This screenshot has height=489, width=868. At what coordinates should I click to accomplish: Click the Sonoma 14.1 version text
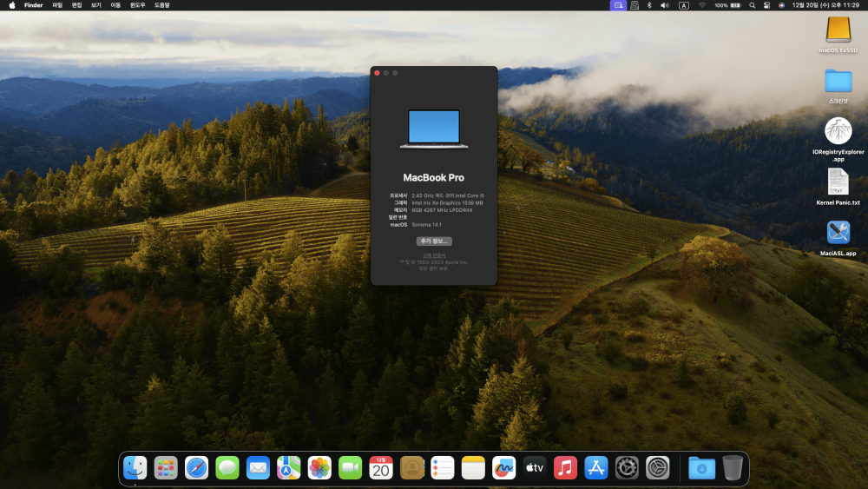pyautogui.click(x=426, y=225)
